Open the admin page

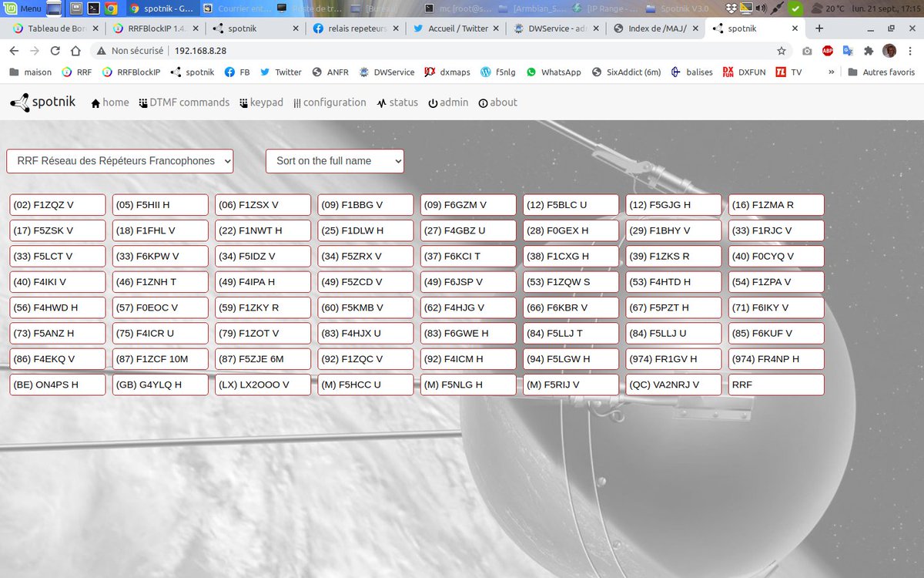[x=448, y=102]
